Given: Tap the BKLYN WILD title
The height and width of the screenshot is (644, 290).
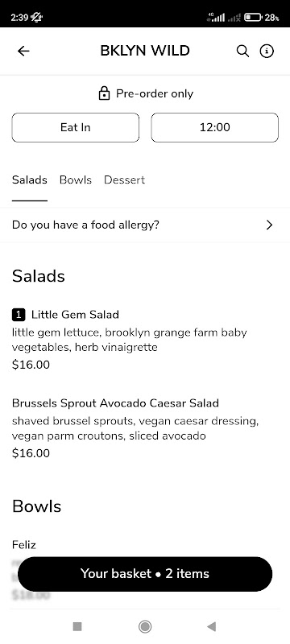Looking at the screenshot, I should (145, 51).
